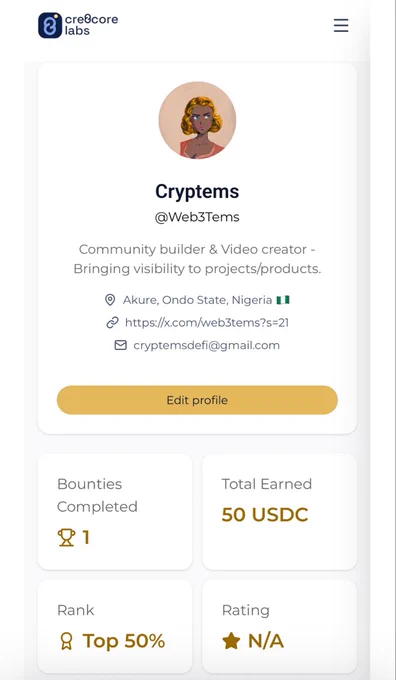396x680 pixels.
Task: Click the Nigeria flag emoji
Action: [283, 300]
